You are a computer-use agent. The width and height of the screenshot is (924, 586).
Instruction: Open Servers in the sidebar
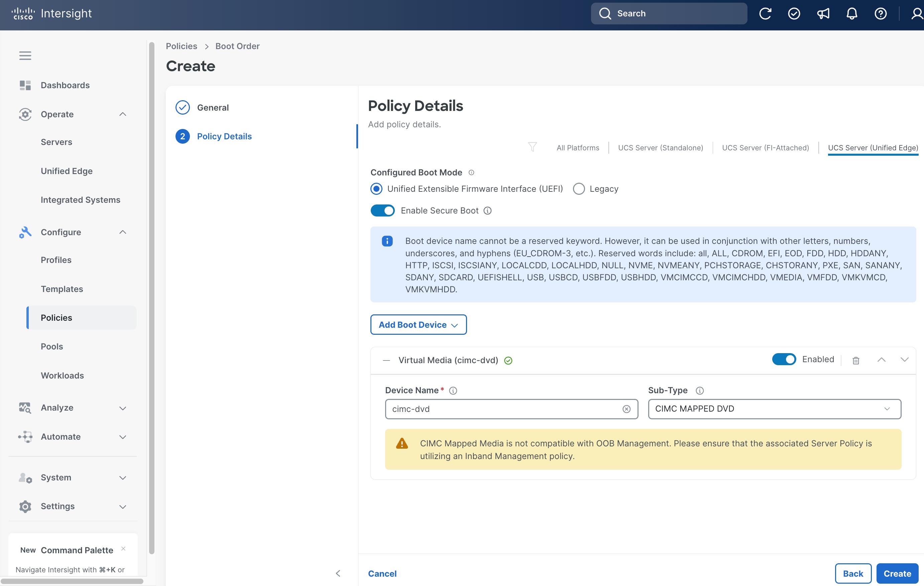point(56,142)
